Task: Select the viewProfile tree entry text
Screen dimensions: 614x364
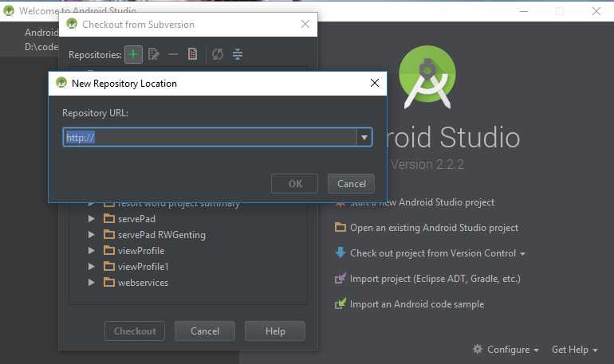Action: (141, 251)
